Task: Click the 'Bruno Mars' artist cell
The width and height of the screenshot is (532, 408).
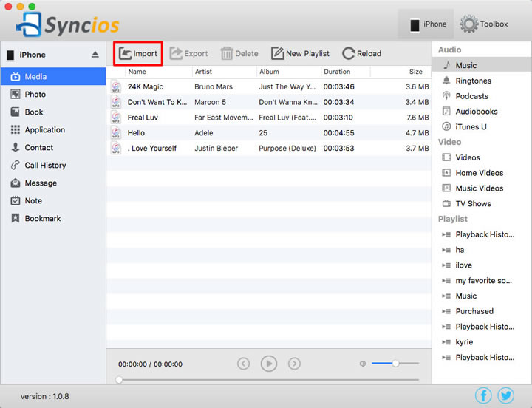Action: tap(214, 86)
